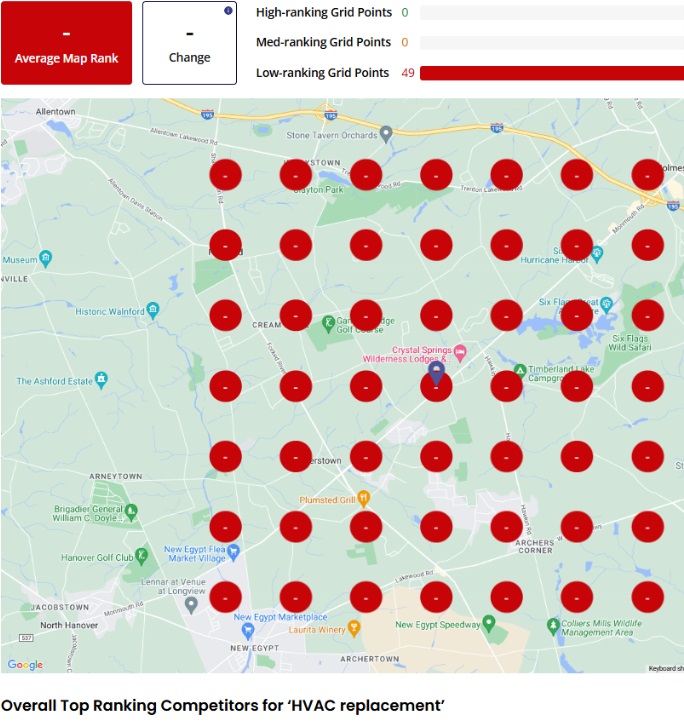Image resolution: width=684 pixels, height=723 pixels.
Task: Click the Google logo on map
Action: tap(25, 664)
